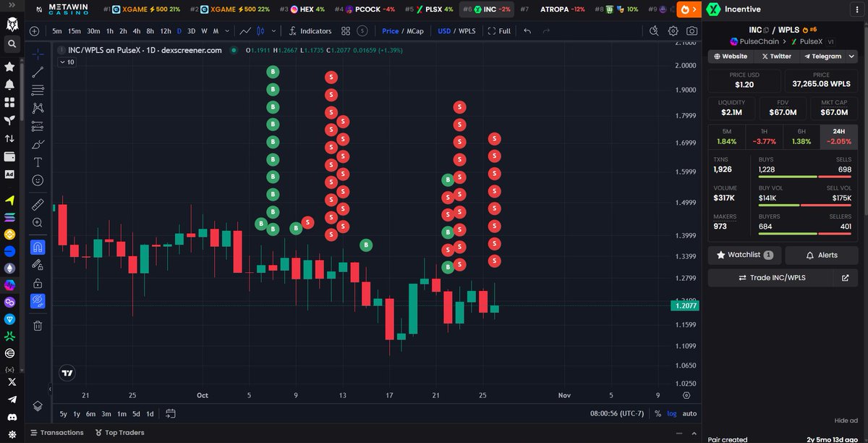Viewport: 868px width, 443px height.
Task: Remove drawings with trash can tool
Action: coord(38,326)
